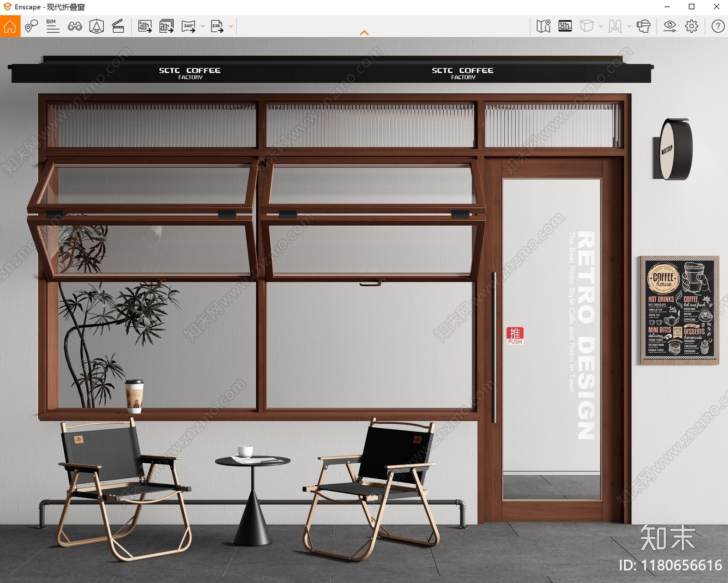Click the Enscape logo in the title bar

(7, 7)
